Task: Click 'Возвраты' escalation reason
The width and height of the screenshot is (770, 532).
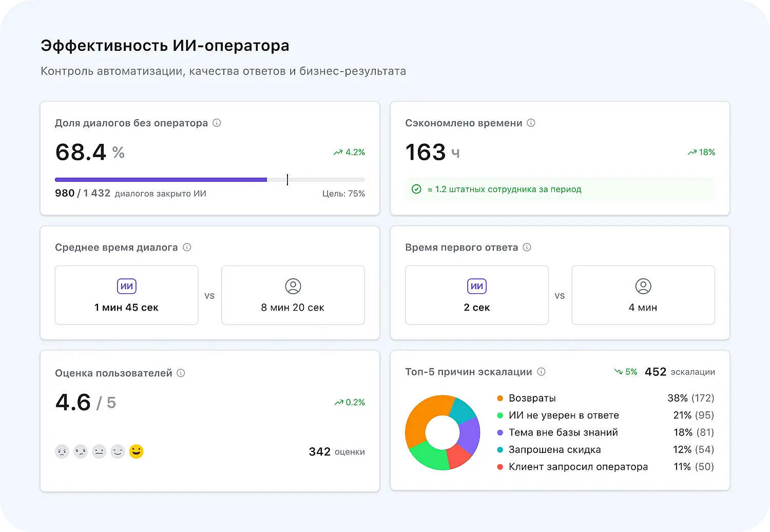Action: pos(532,398)
